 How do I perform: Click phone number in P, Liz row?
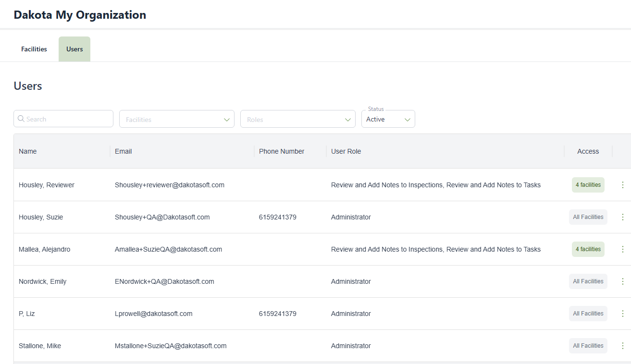[278, 314]
